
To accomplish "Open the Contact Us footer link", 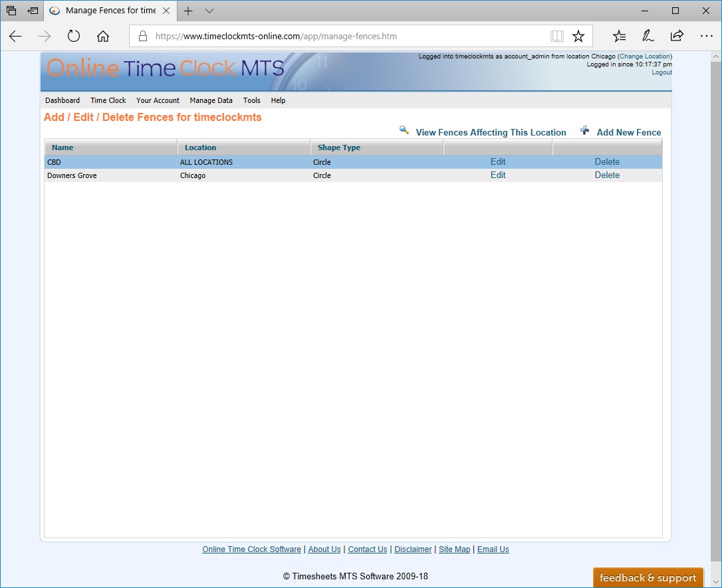I will (368, 549).
